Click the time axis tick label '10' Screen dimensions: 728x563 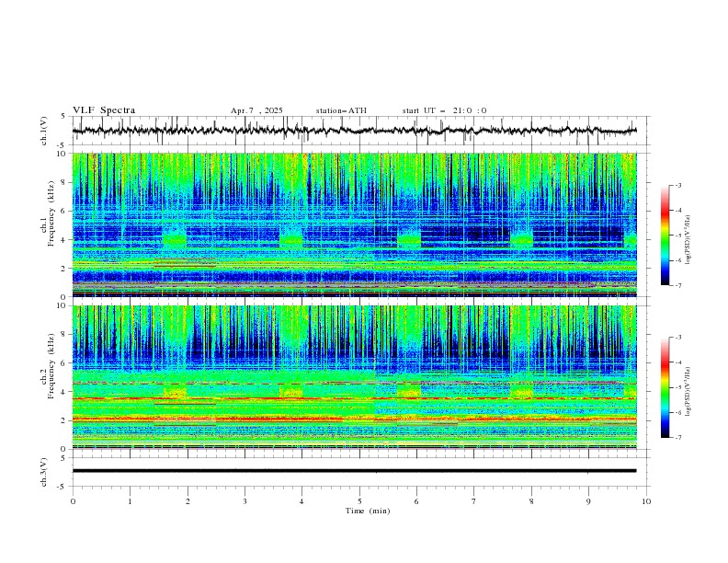pyautogui.click(x=646, y=501)
